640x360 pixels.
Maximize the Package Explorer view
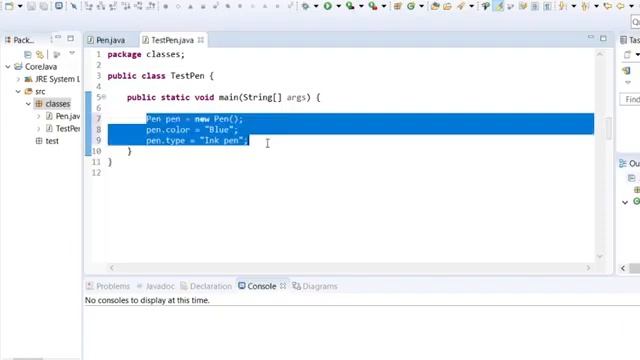71,38
